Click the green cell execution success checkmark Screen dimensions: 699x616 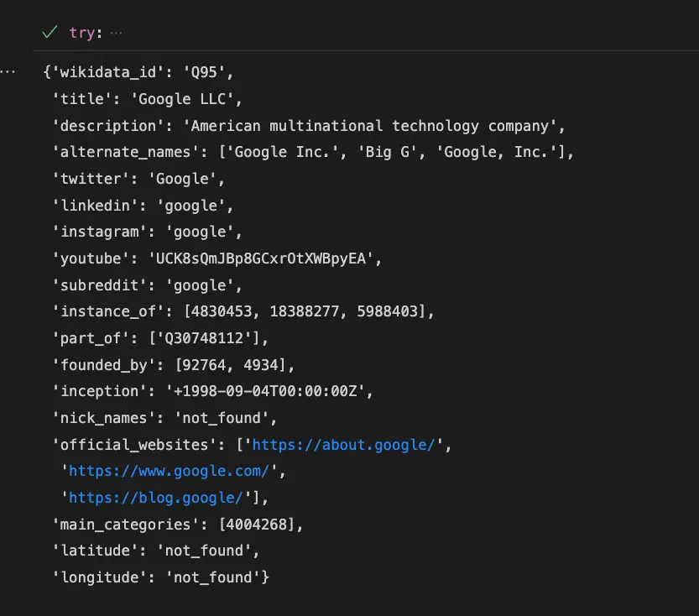click(50, 32)
